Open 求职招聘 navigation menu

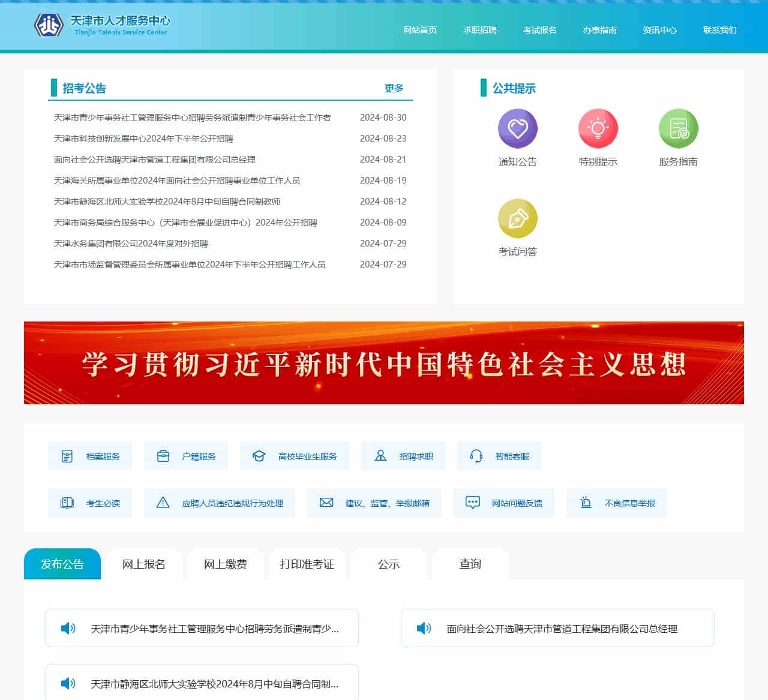pos(480,30)
